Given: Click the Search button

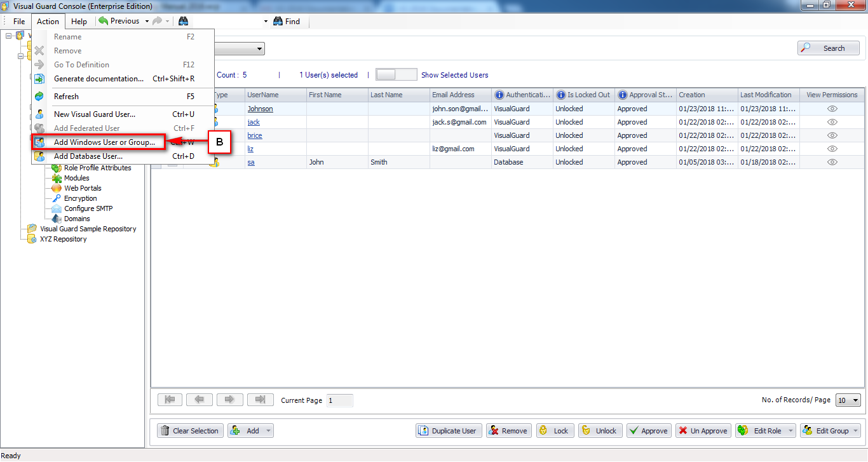Looking at the screenshot, I should pyautogui.click(x=828, y=48).
